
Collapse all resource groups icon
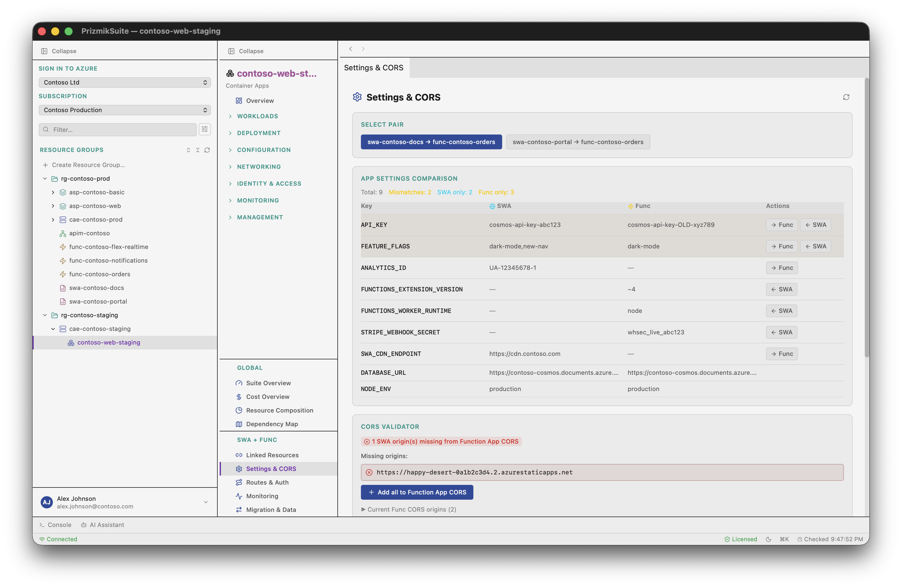tap(197, 150)
